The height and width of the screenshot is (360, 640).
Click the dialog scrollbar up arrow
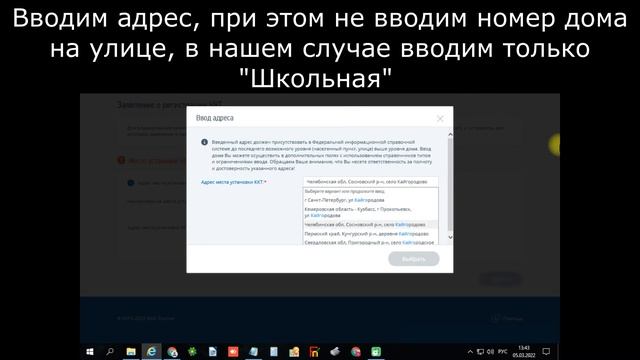pos(450,134)
